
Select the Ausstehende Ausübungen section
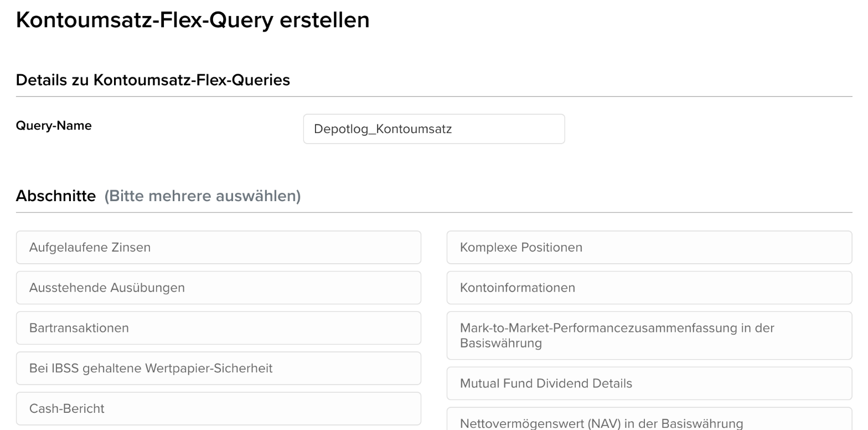pyautogui.click(x=219, y=288)
